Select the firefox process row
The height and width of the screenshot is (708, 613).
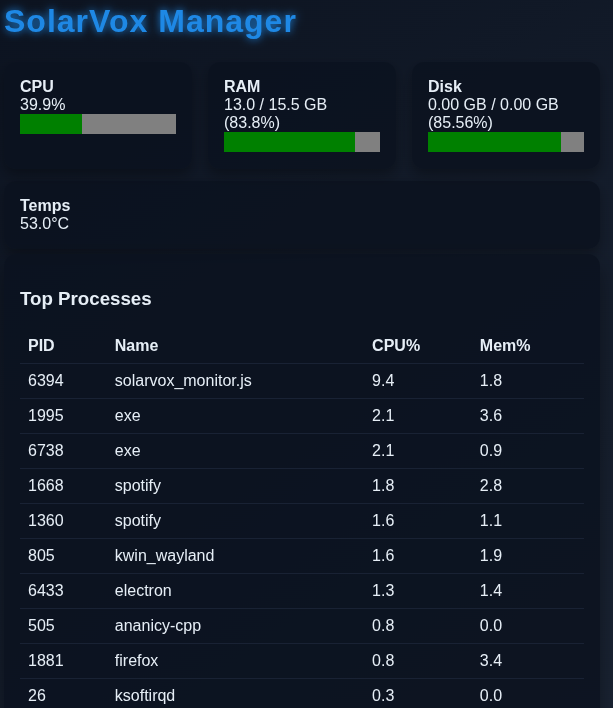click(x=136, y=660)
